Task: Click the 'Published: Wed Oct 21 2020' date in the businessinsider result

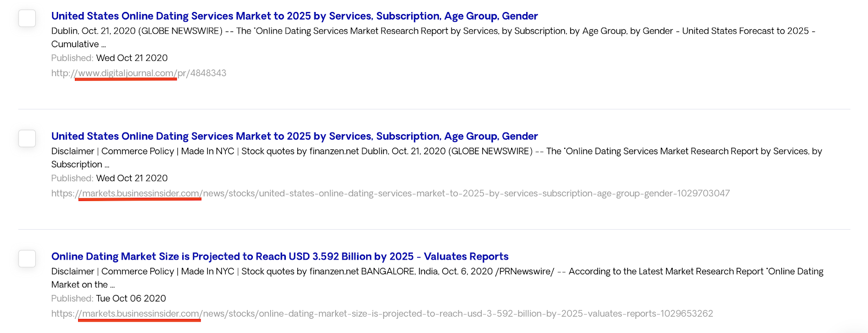Action: coord(110,178)
